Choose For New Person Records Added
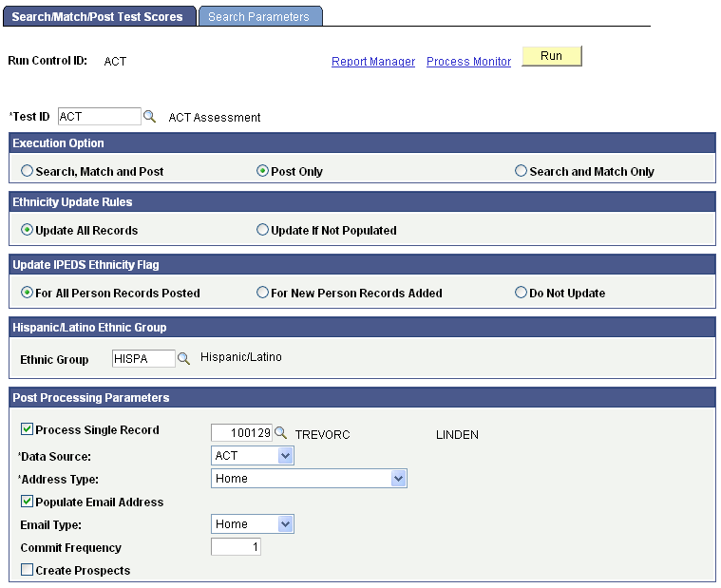The image size is (721, 588). [x=262, y=293]
